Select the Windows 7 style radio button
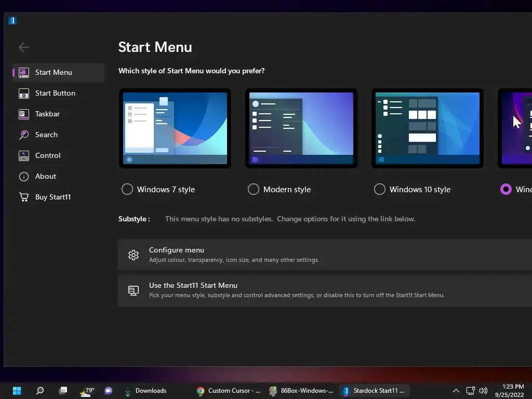 127,189
